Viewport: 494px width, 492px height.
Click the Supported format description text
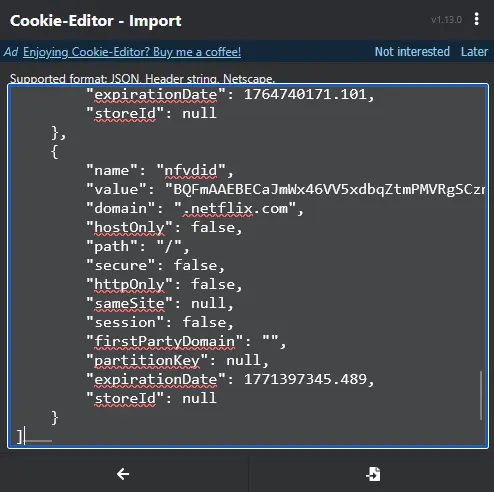point(142,79)
